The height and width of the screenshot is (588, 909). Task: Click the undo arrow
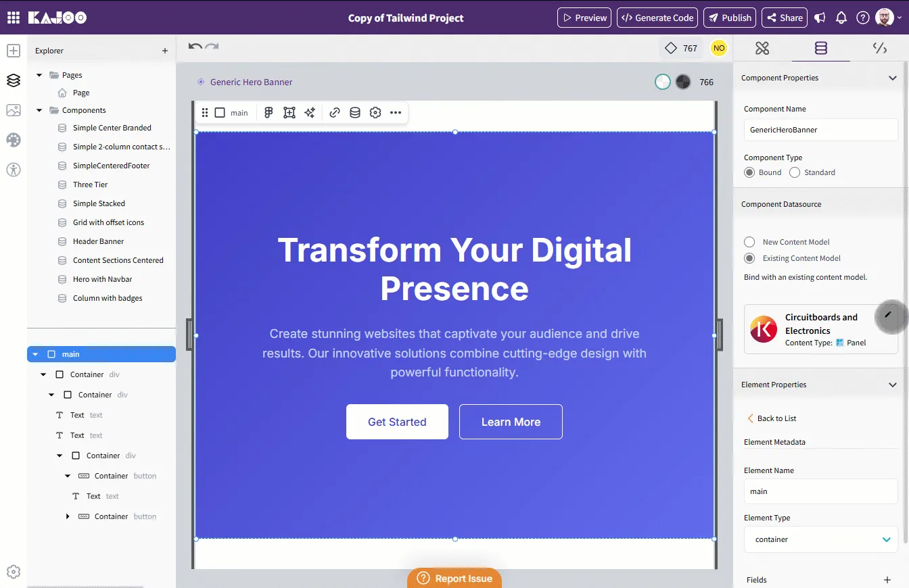pos(195,46)
